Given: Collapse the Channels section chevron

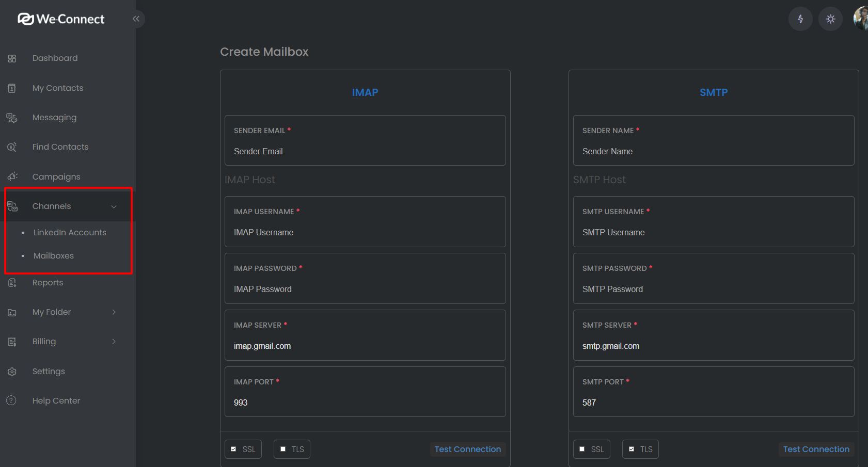Looking at the screenshot, I should [x=114, y=206].
